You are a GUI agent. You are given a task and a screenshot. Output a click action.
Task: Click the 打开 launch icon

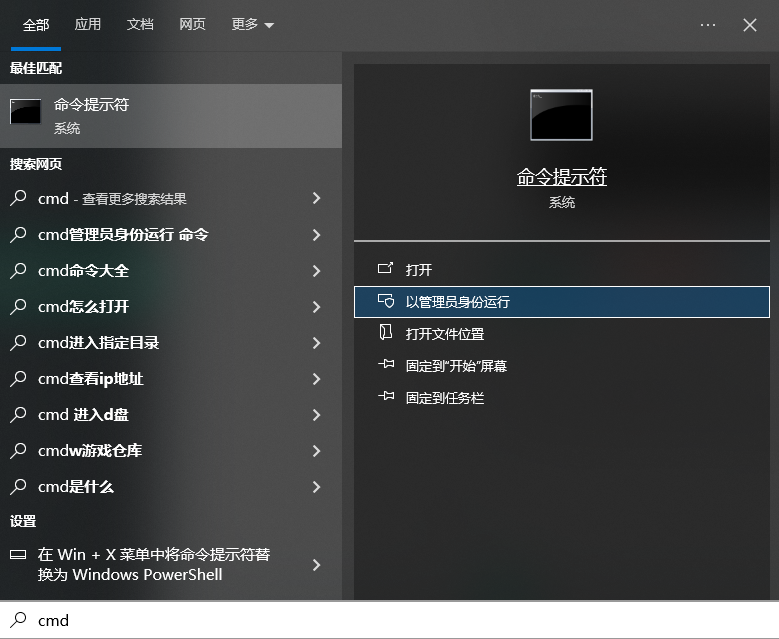(385, 269)
